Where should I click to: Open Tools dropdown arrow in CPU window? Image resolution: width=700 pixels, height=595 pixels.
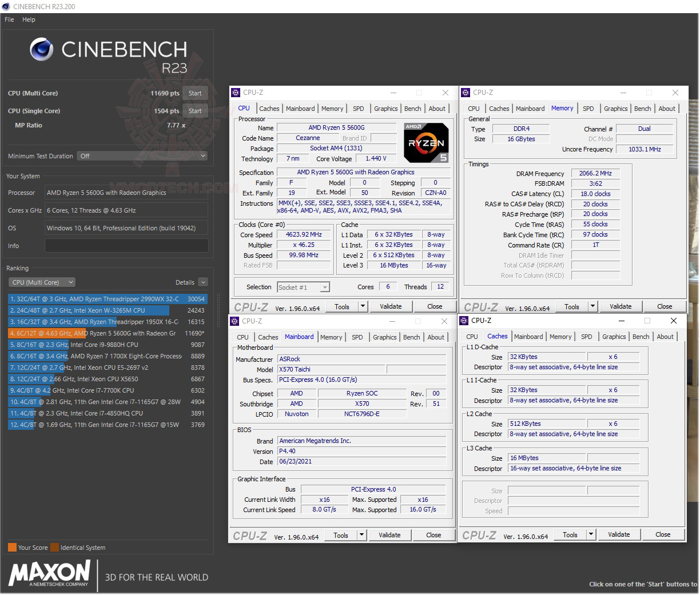363,306
